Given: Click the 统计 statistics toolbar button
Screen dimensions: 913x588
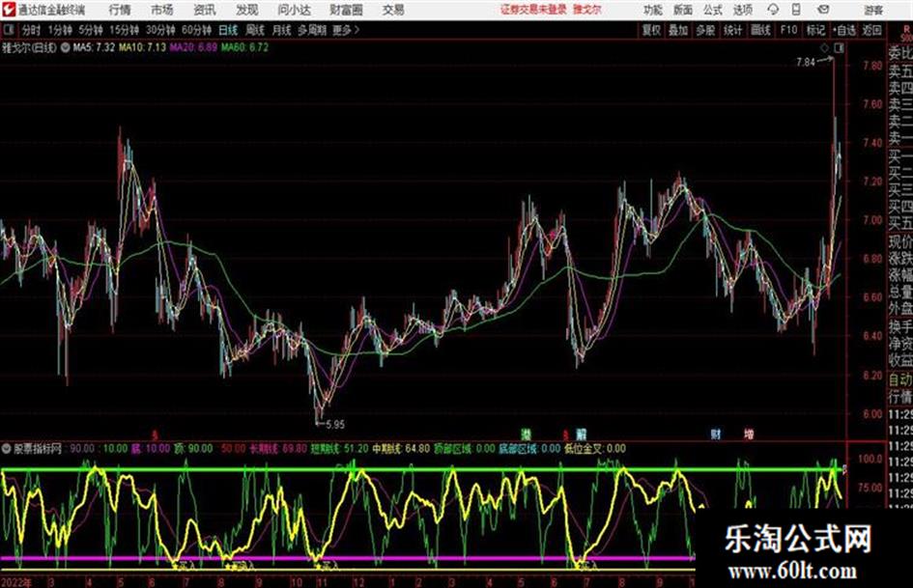Looking at the screenshot, I should (732, 30).
